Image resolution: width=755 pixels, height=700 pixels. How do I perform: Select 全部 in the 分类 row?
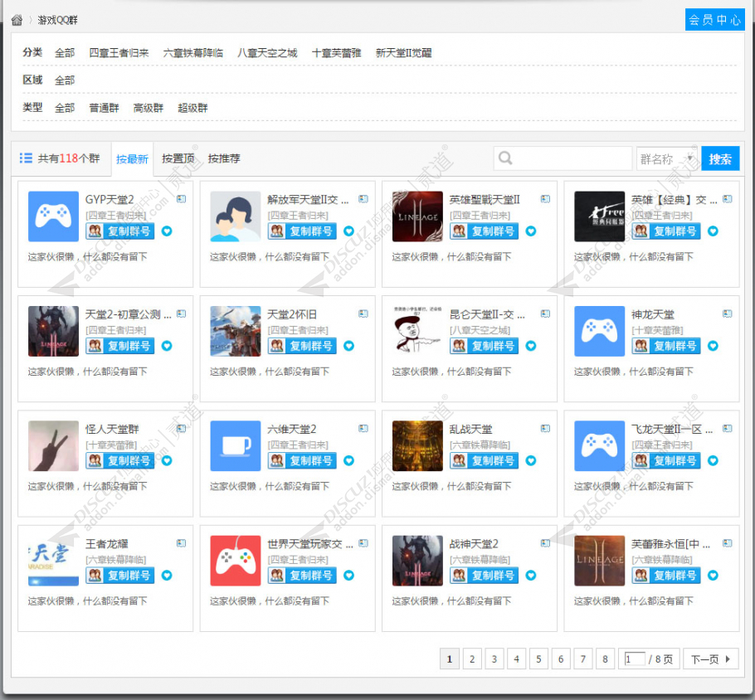tap(65, 53)
